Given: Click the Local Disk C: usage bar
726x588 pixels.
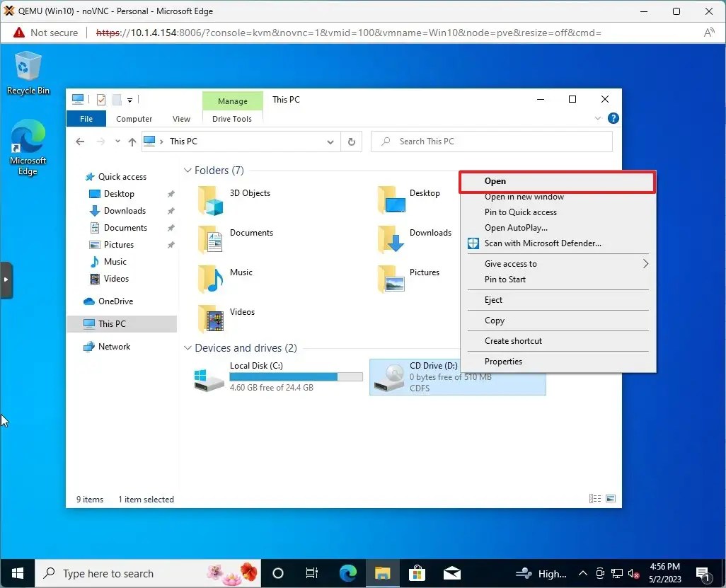Looking at the screenshot, I should (296, 376).
